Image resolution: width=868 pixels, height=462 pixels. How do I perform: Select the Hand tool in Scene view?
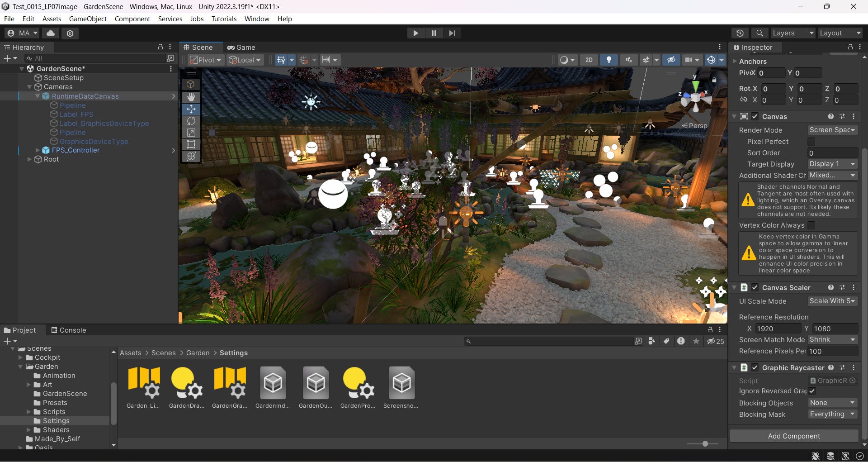click(191, 97)
